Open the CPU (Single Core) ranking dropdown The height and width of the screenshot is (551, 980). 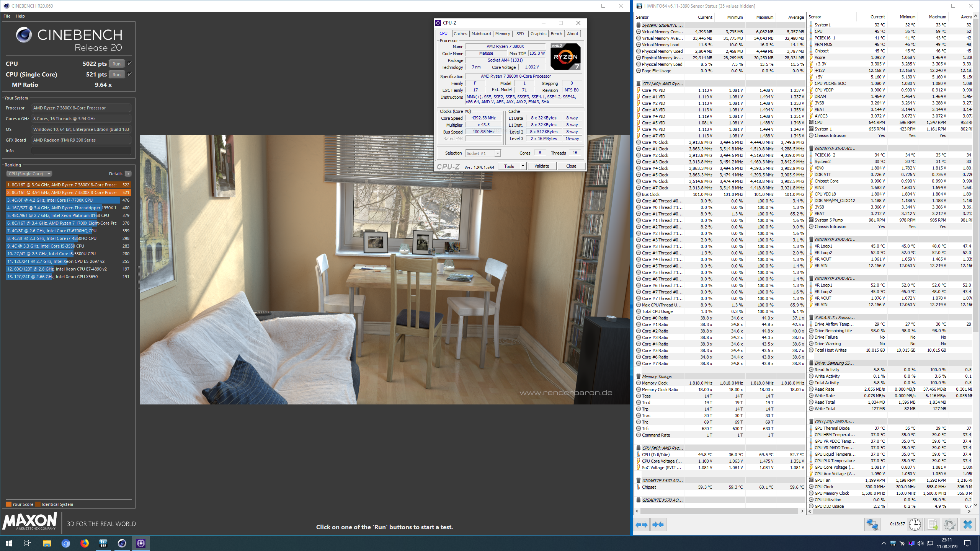tap(29, 174)
